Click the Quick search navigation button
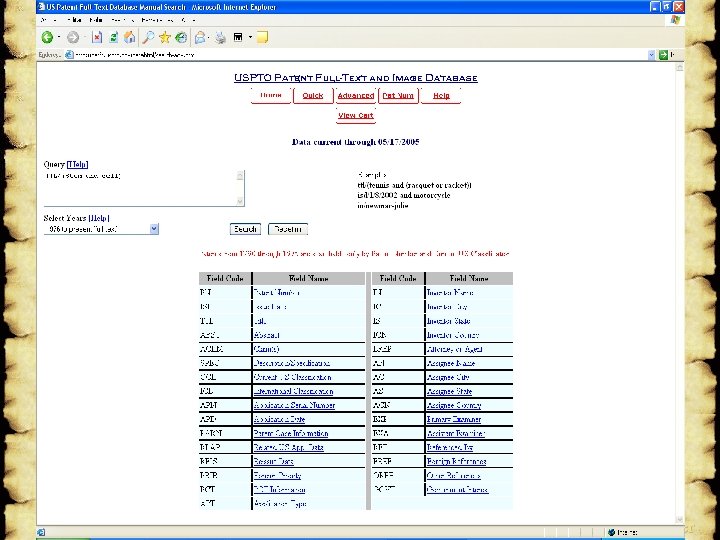720x540 pixels. click(313, 96)
